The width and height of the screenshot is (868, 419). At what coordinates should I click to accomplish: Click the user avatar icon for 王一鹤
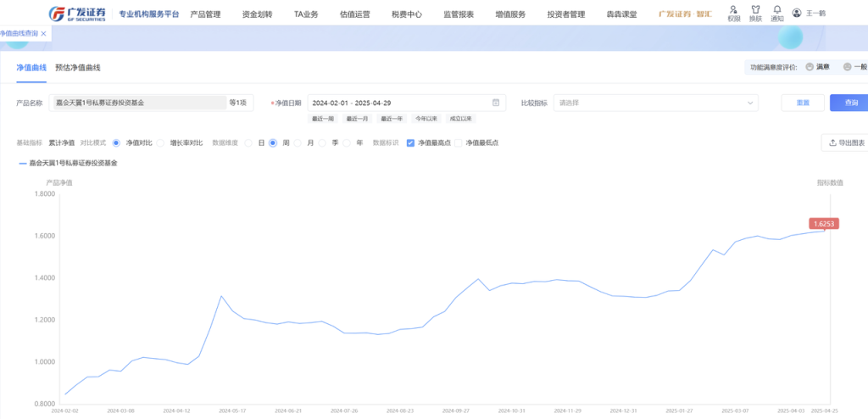point(797,14)
